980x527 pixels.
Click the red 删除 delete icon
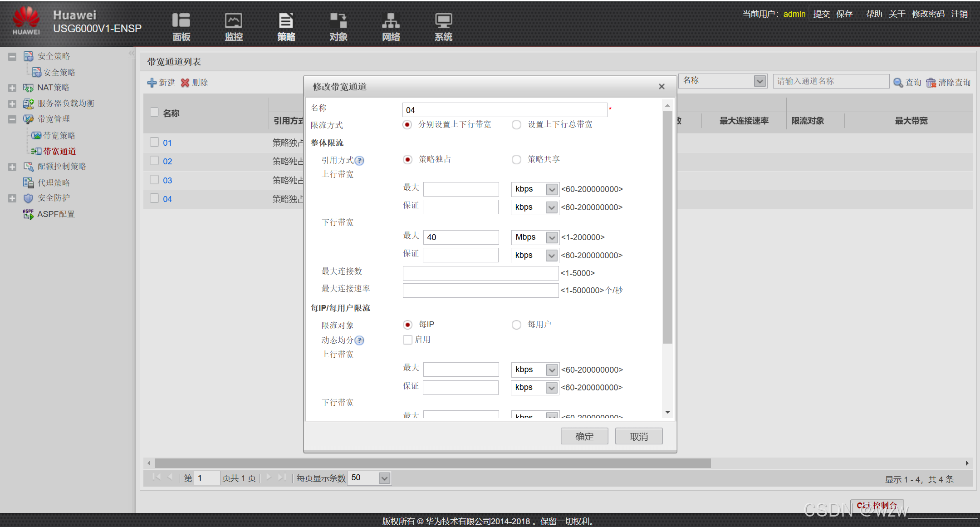click(185, 83)
